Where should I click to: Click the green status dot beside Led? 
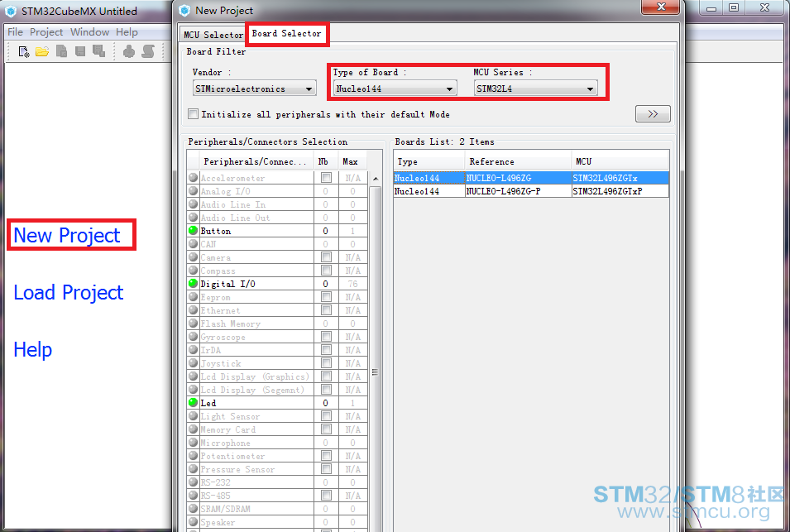tap(193, 403)
